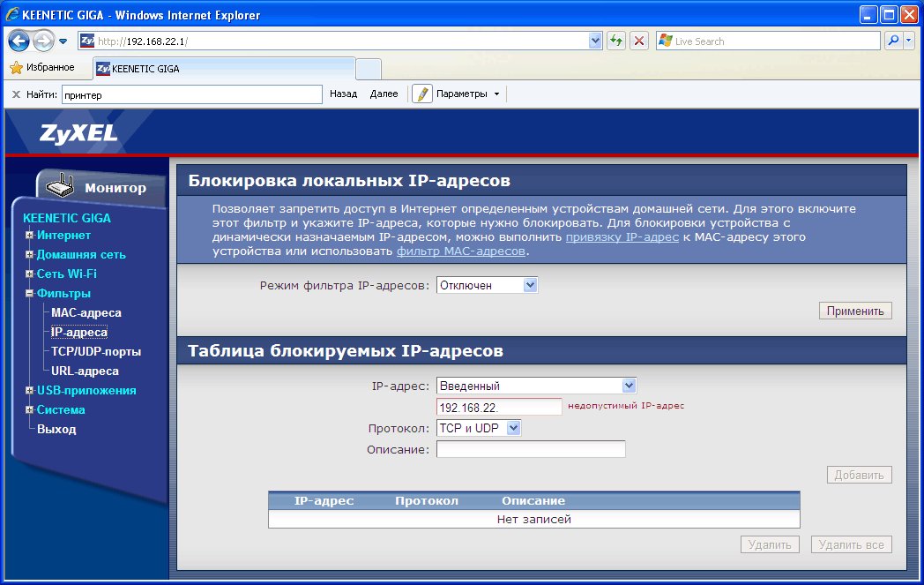Open the Режим фильтра IP-адресов dropdown
Image resolution: width=924 pixels, height=585 pixels.
pos(487,285)
